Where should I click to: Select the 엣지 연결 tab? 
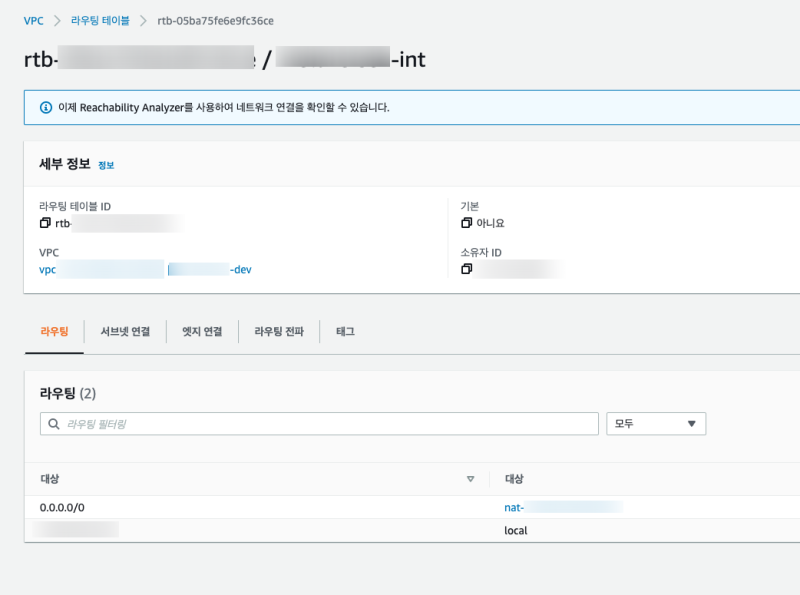tap(202, 331)
